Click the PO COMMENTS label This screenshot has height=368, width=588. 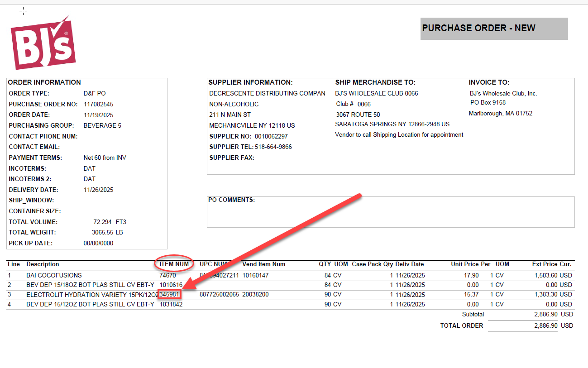(231, 200)
